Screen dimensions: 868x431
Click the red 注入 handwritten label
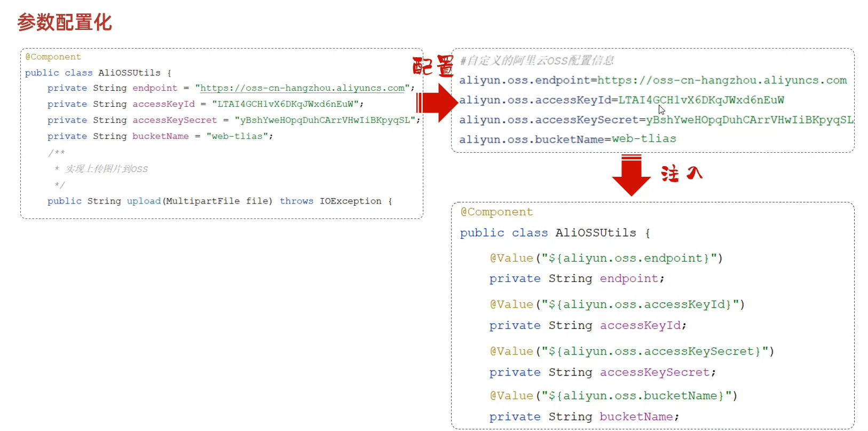click(x=681, y=174)
